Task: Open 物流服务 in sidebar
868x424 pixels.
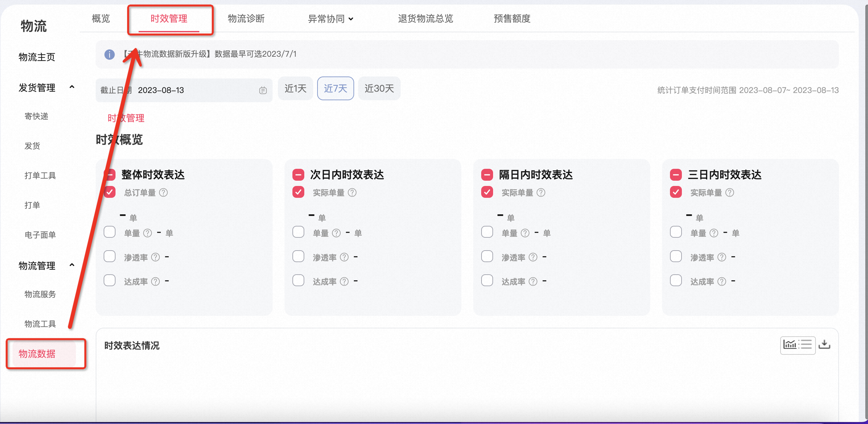Action: click(40, 294)
